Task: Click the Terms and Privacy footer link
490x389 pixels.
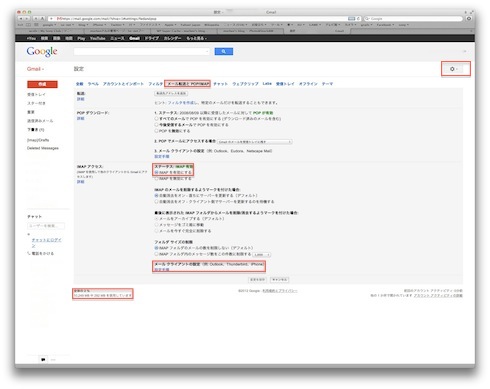Action: pyautogui.click(x=280, y=291)
